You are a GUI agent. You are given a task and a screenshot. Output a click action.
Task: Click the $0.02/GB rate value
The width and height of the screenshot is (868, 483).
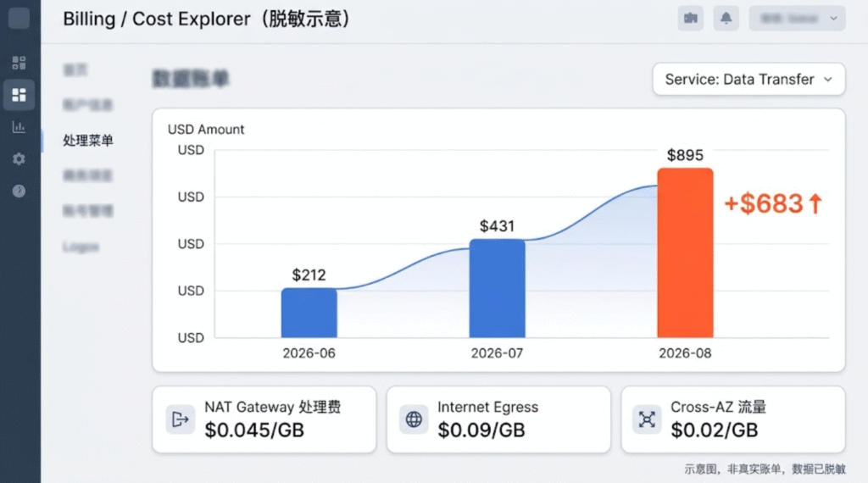pyautogui.click(x=715, y=430)
